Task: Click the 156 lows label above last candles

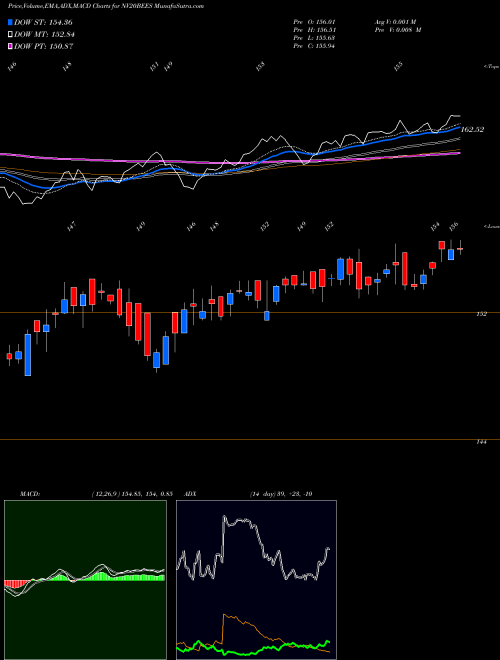Action: 453,226
